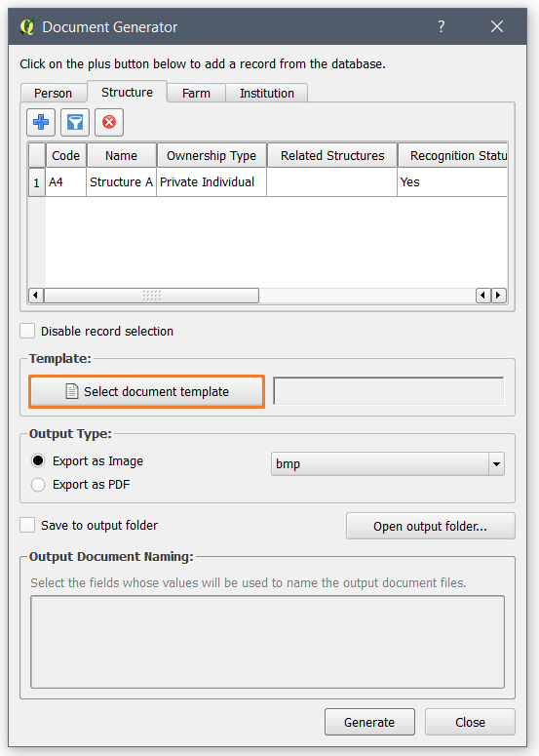
Task: Enable Disable record selection checkbox
Action: pos(27,332)
